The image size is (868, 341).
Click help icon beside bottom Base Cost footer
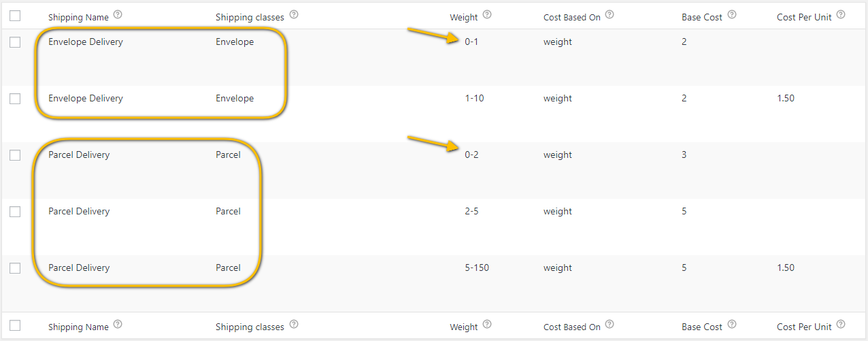(x=732, y=325)
